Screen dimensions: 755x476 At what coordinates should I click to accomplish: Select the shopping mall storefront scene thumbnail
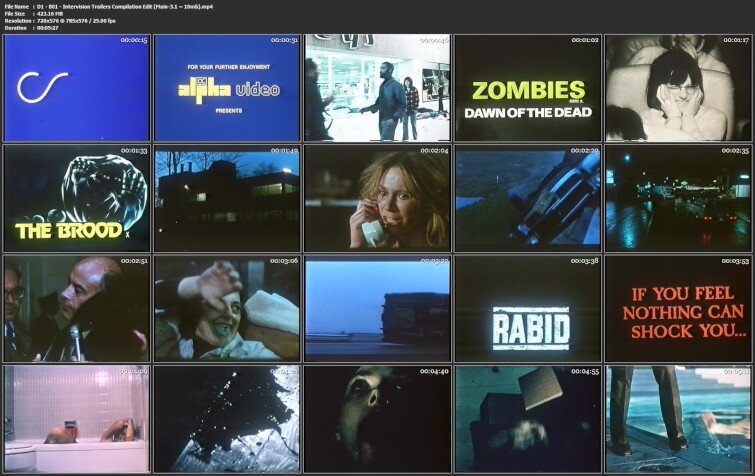click(378, 88)
